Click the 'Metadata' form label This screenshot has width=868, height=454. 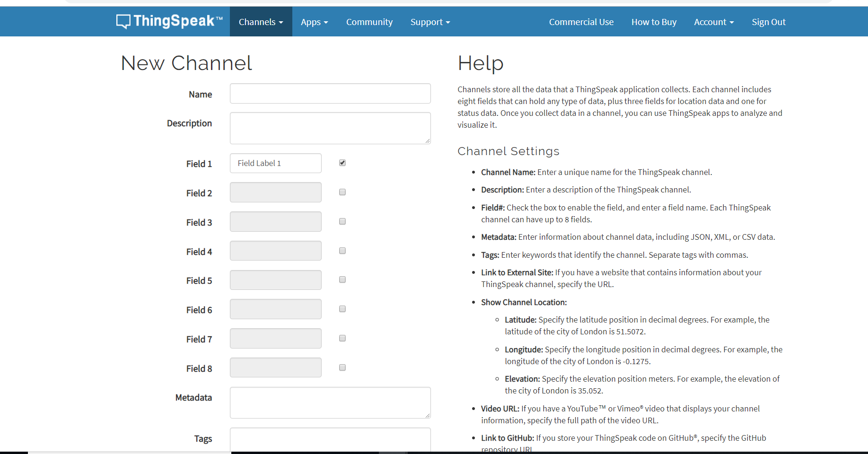(x=193, y=398)
